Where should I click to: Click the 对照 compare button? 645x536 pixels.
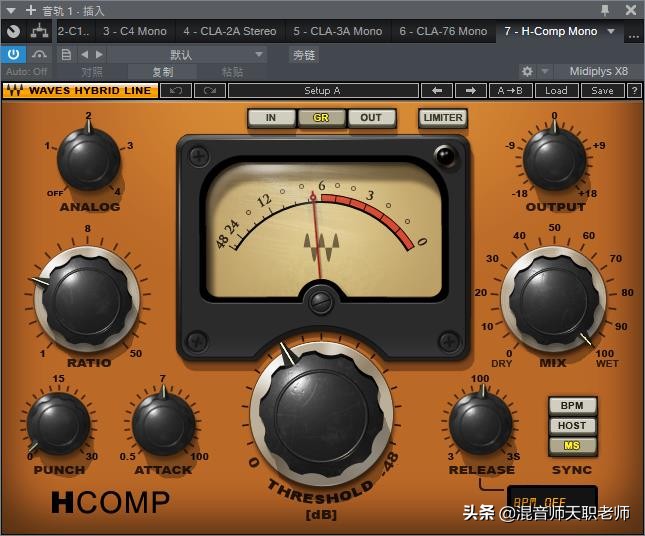click(92, 72)
